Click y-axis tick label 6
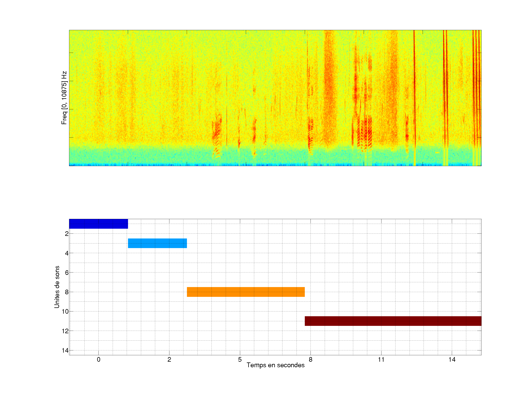 pyautogui.click(x=67, y=272)
